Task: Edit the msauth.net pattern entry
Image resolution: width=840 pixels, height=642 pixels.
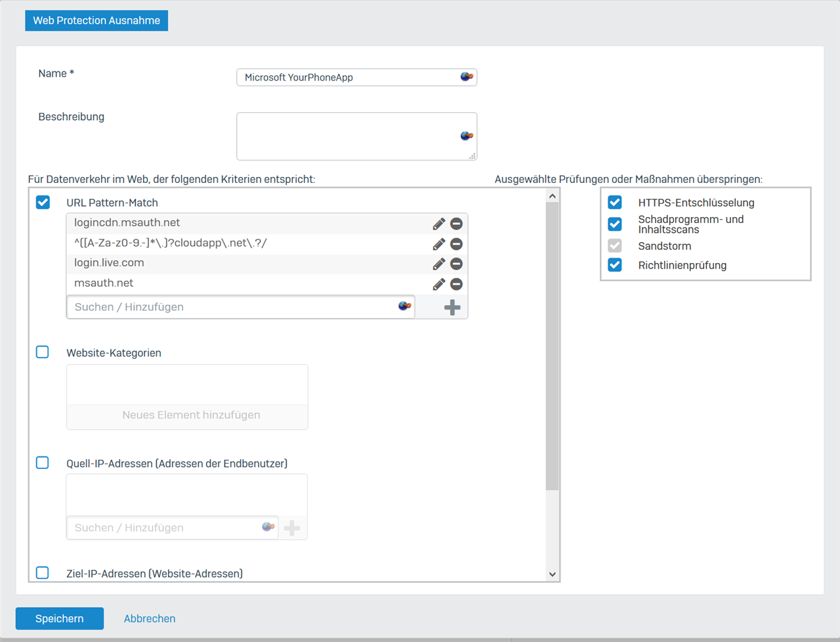Action: click(438, 285)
